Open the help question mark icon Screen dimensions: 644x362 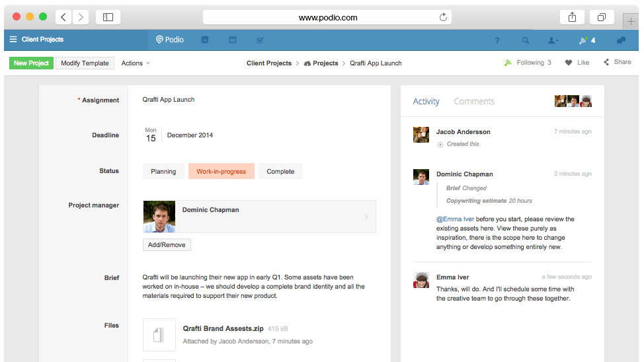coord(497,40)
